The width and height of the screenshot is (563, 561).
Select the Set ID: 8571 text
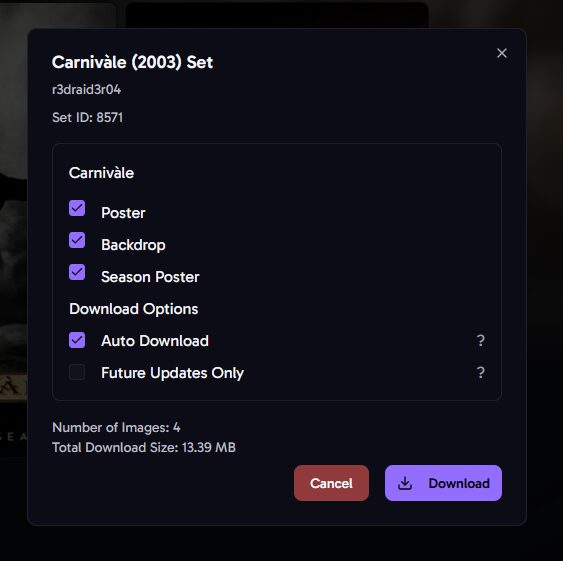(87, 117)
